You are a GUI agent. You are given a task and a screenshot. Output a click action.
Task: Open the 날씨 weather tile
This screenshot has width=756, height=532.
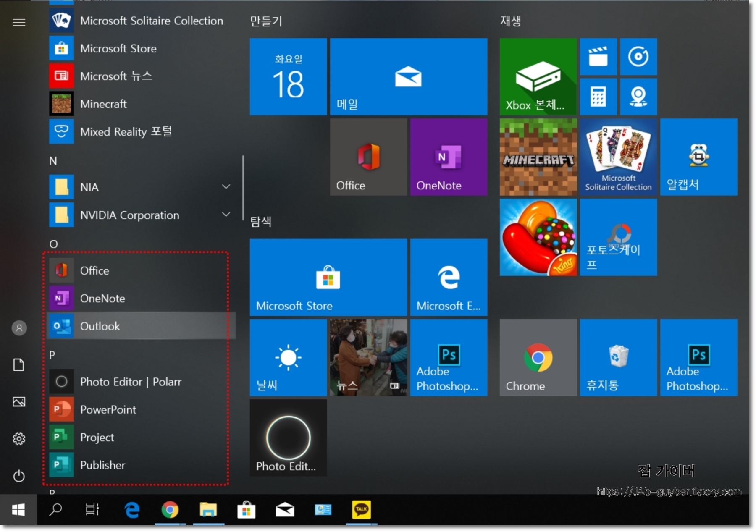coord(288,357)
